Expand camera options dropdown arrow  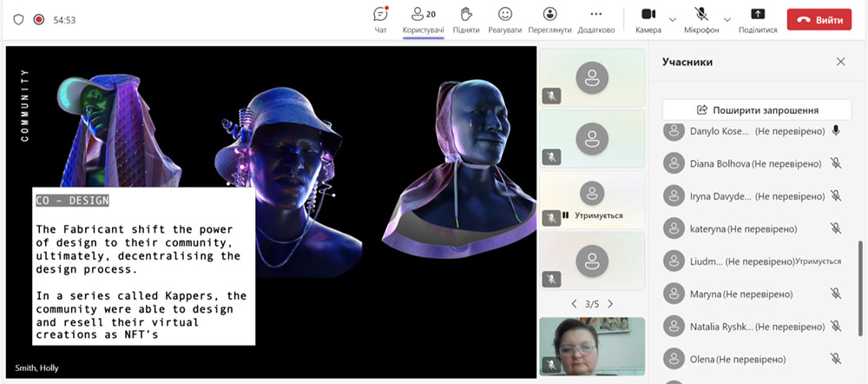coord(673,20)
